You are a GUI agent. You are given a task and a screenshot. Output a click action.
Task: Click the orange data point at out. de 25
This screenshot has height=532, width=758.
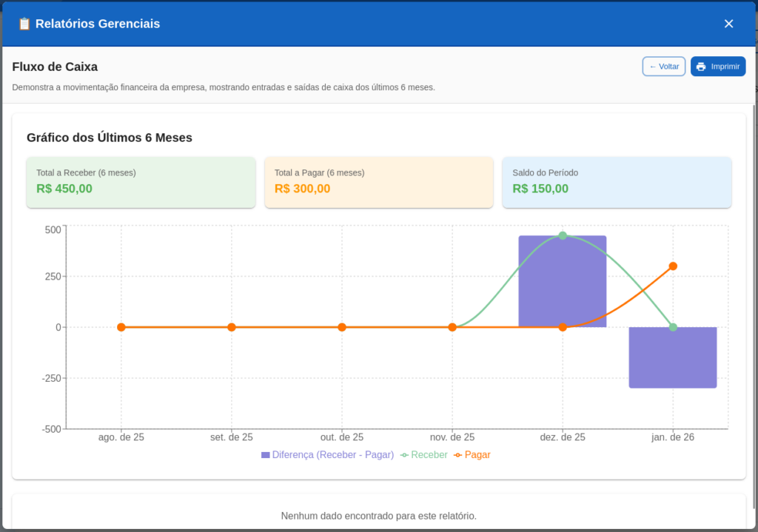342,327
